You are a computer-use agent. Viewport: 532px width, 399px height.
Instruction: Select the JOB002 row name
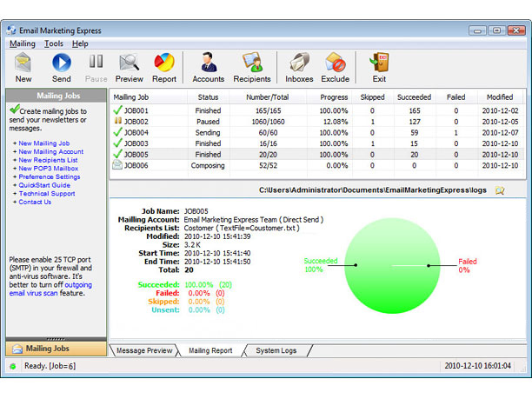coord(136,122)
